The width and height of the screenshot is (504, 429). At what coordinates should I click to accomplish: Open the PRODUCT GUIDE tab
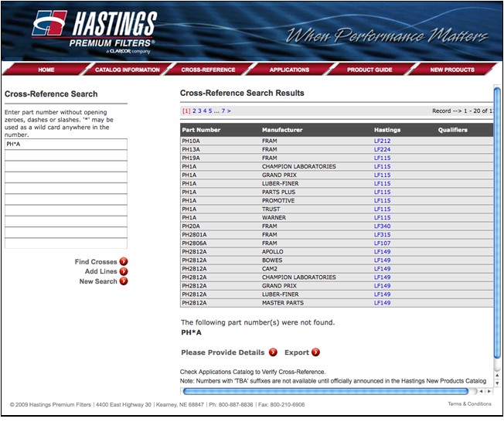(x=369, y=70)
